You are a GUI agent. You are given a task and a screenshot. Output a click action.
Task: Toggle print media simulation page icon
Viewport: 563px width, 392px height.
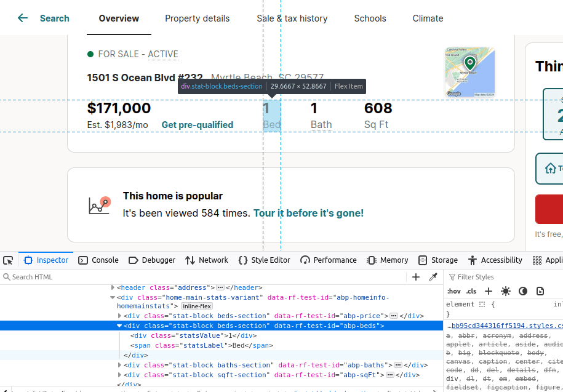[x=540, y=291]
